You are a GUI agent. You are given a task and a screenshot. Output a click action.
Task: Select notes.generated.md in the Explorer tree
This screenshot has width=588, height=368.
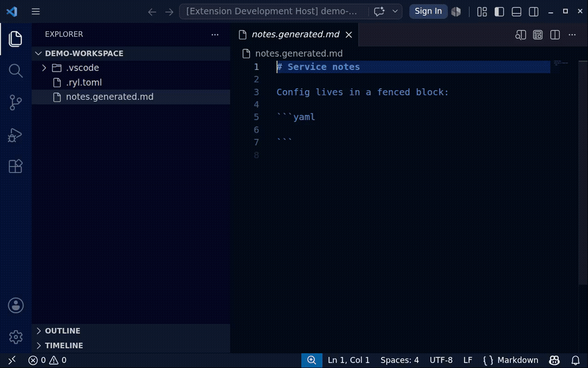pos(131,97)
